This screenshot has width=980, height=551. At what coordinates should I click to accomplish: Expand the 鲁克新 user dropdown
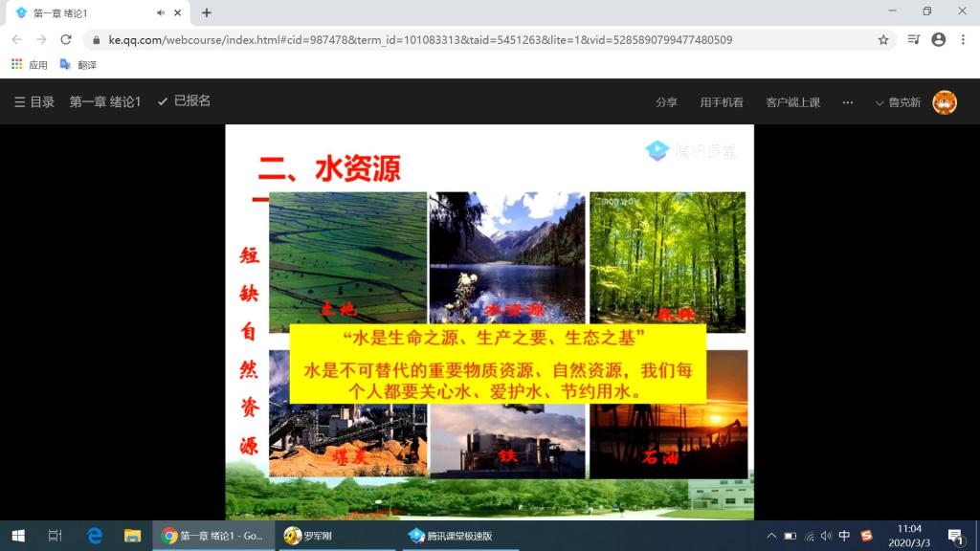click(898, 102)
